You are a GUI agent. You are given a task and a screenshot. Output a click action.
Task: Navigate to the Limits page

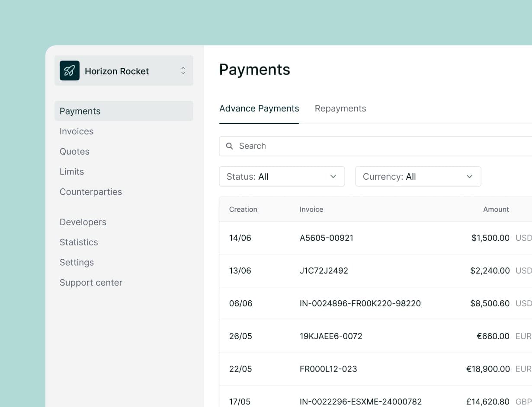72,172
